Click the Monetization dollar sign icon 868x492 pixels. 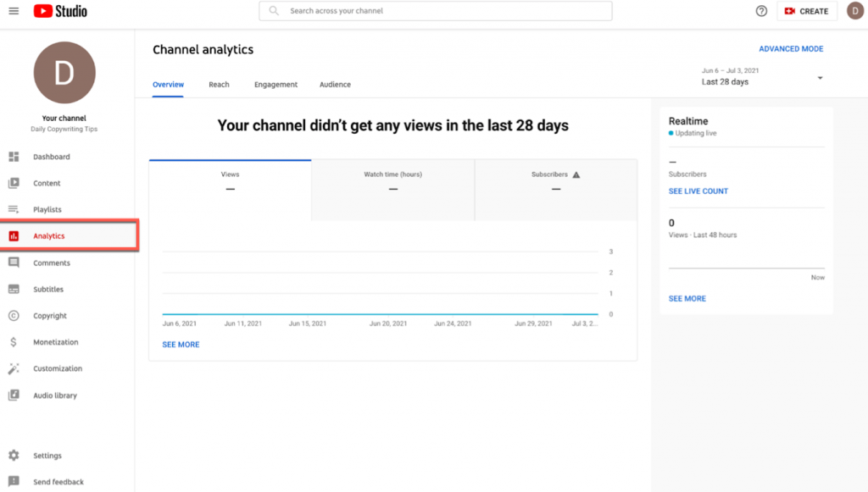click(14, 342)
